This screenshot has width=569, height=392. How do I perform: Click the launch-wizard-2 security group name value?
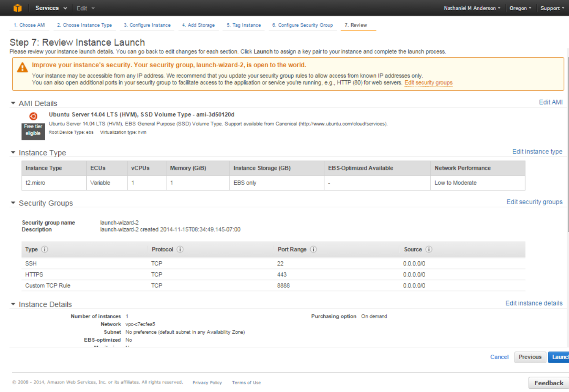(119, 223)
